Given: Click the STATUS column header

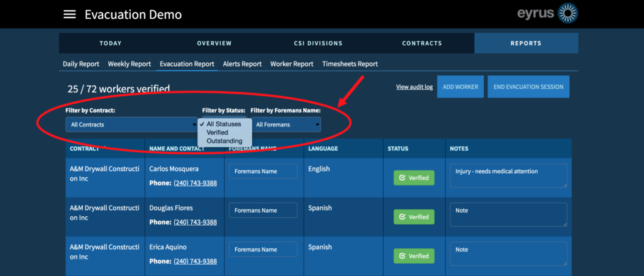Looking at the screenshot, I should tap(398, 148).
